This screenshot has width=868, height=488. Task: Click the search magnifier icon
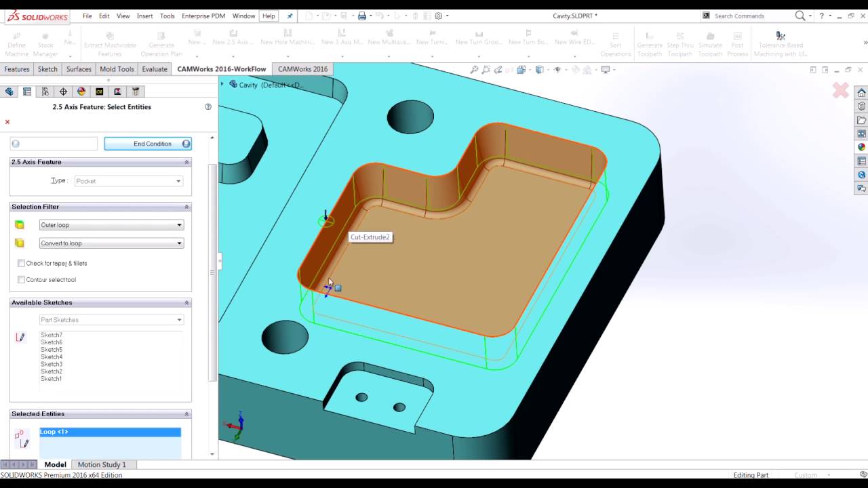pyautogui.click(x=800, y=16)
